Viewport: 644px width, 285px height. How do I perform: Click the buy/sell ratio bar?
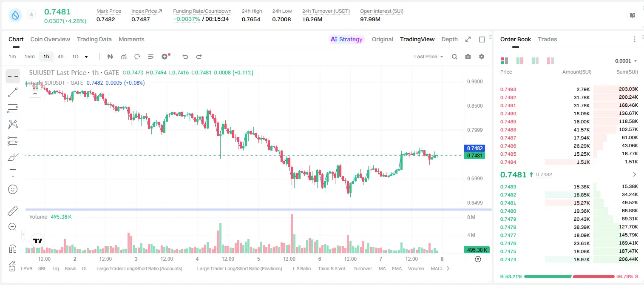click(570, 276)
